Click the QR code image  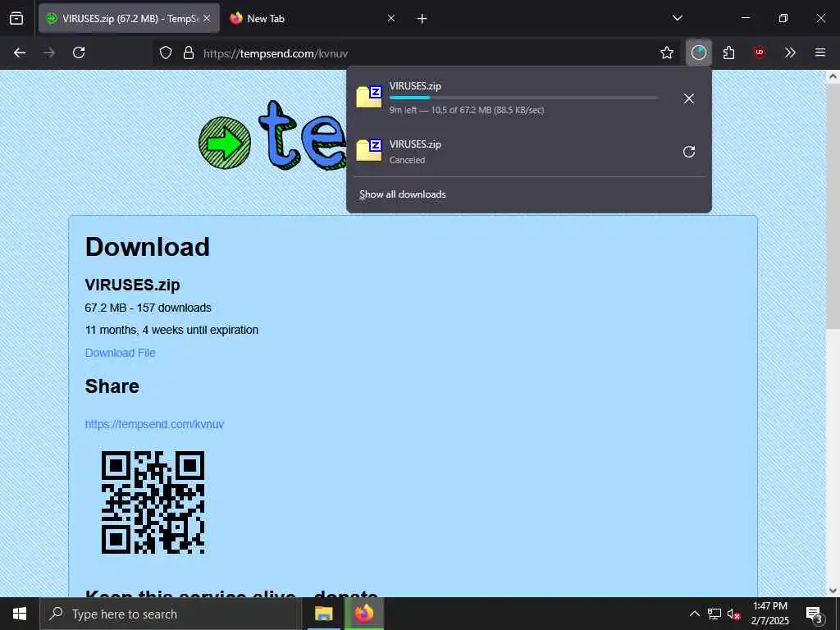(x=153, y=503)
